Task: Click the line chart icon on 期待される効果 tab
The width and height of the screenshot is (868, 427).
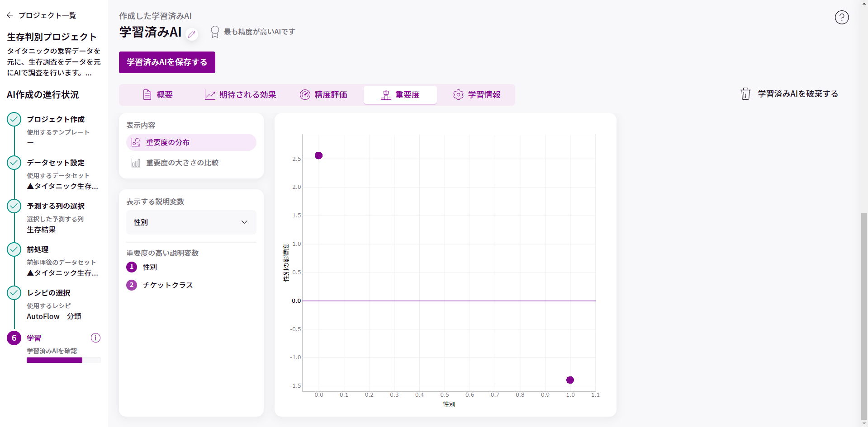Action: coord(210,95)
